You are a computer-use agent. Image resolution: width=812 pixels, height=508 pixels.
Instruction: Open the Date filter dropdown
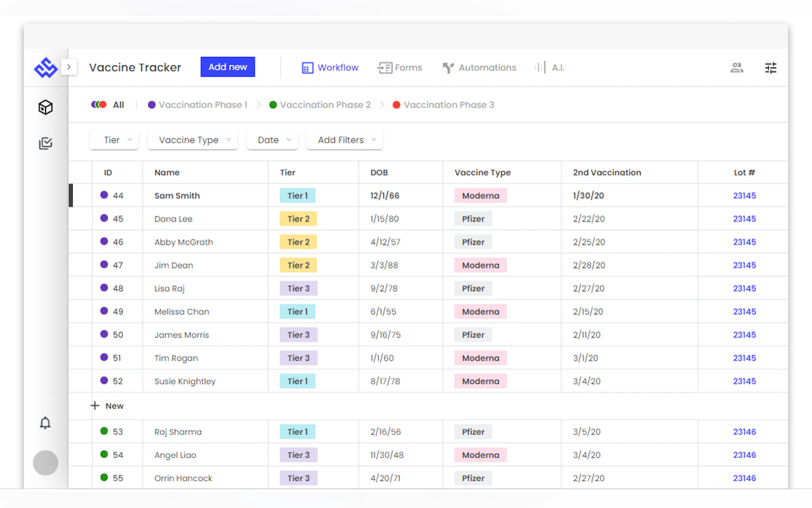tap(272, 140)
